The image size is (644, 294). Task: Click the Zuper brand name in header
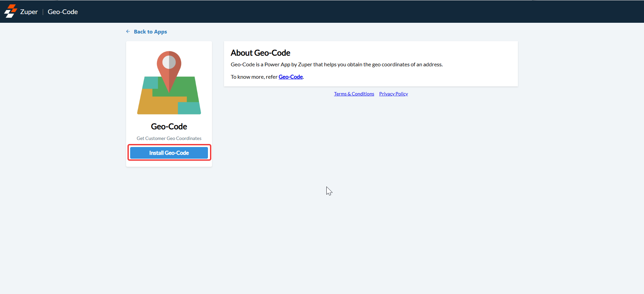tap(29, 12)
